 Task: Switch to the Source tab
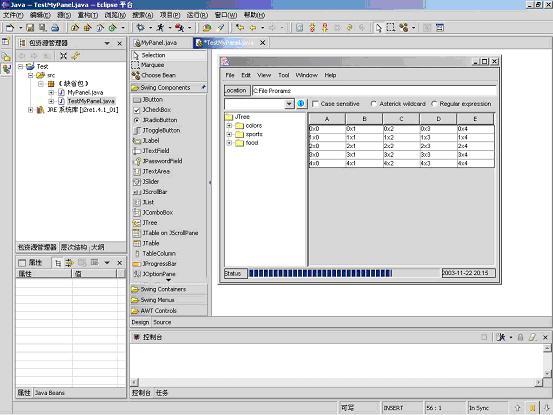pos(162,322)
